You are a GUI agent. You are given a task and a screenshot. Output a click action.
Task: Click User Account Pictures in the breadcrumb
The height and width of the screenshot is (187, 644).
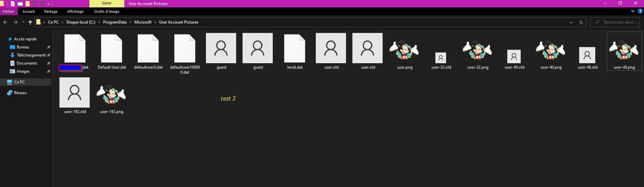[178, 22]
